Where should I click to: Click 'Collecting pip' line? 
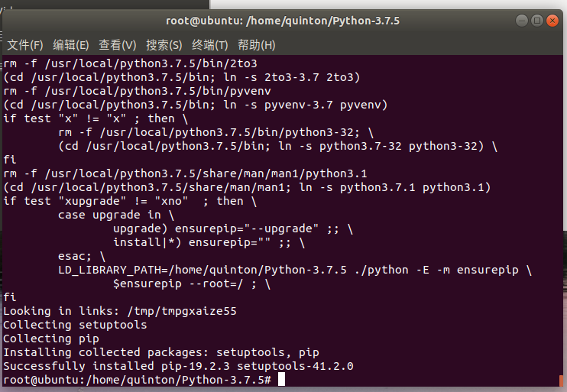tap(51, 339)
